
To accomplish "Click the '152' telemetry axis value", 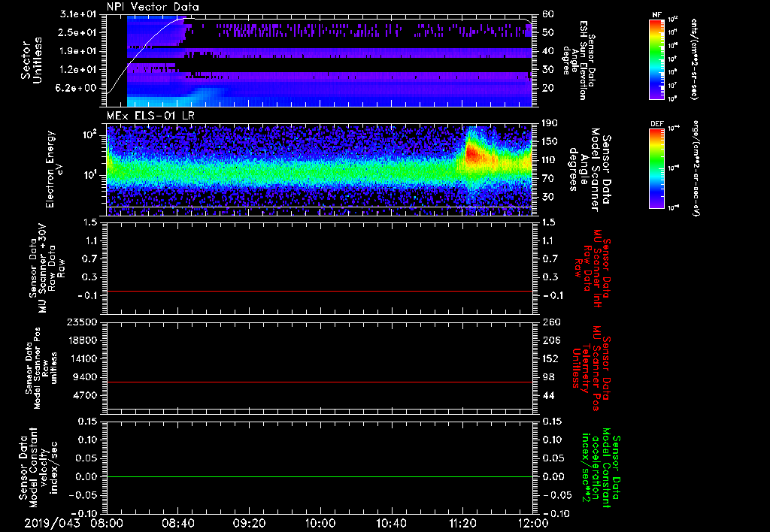I will pyautogui.click(x=551, y=358).
